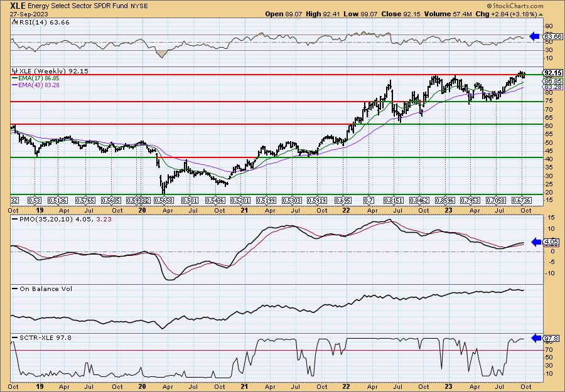
Task: Click the candlestick icon beside XLE (Weekly)
Action: 14,71
